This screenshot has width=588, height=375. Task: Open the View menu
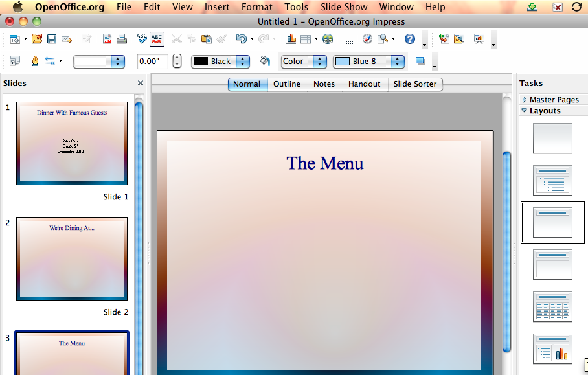pyautogui.click(x=182, y=7)
